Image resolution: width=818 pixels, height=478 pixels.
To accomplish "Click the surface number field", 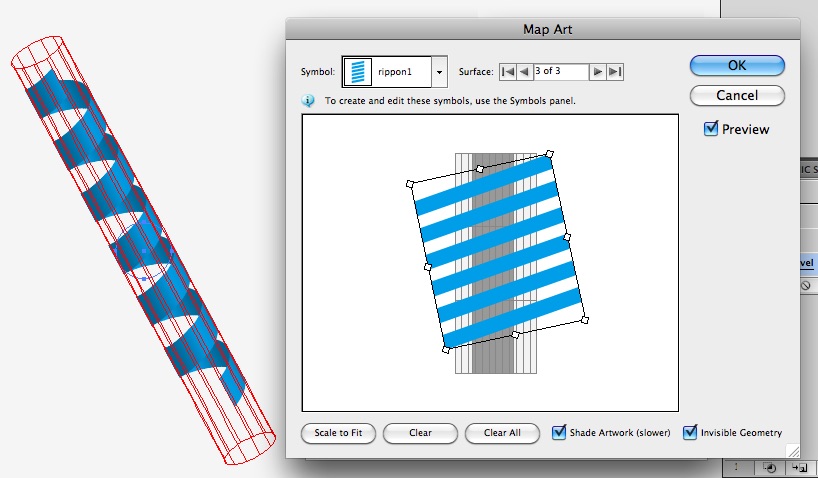I will tap(560, 71).
